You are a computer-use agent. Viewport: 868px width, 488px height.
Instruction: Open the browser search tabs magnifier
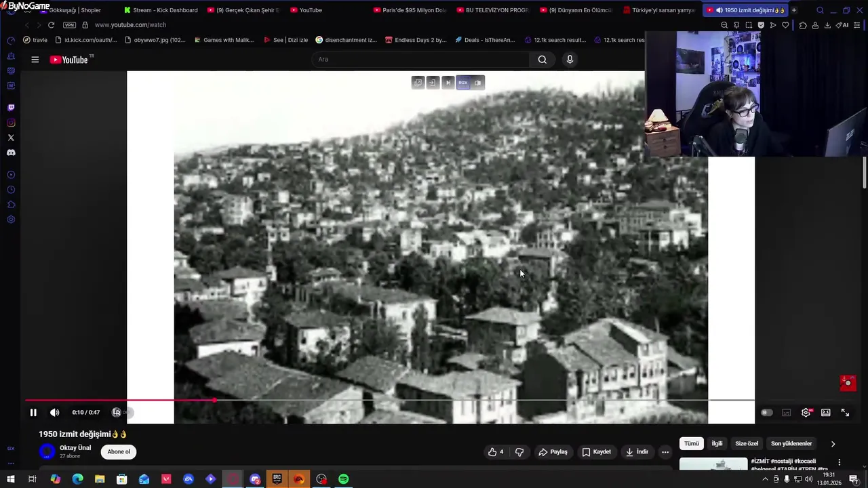point(820,10)
